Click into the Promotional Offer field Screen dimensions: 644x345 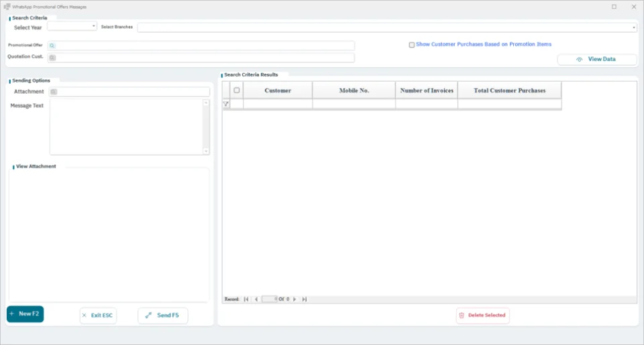[201, 46]
